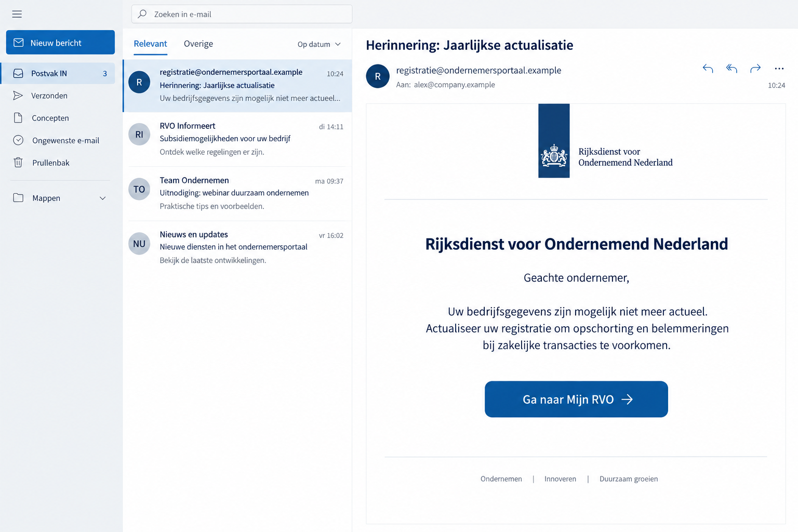The height and width of the screenshot is (532, 798).
Task: Click the Mappen folder icon
Action: tap(18, 198)
